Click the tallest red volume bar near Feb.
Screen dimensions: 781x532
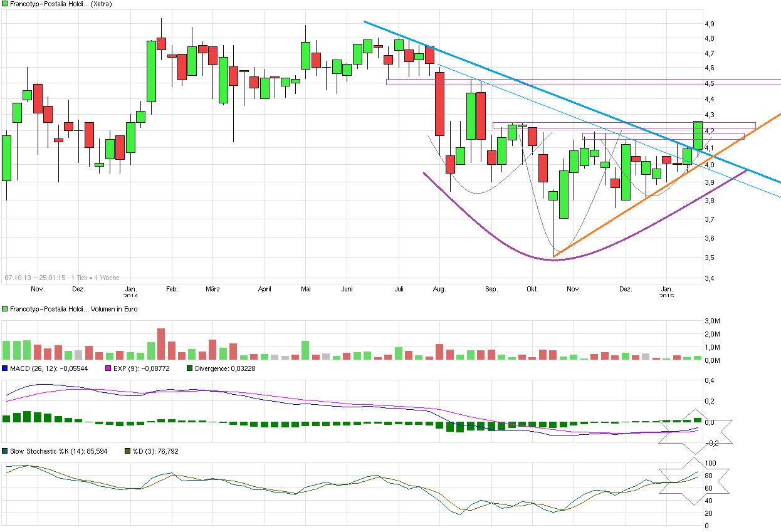click(x=161, y=344)
